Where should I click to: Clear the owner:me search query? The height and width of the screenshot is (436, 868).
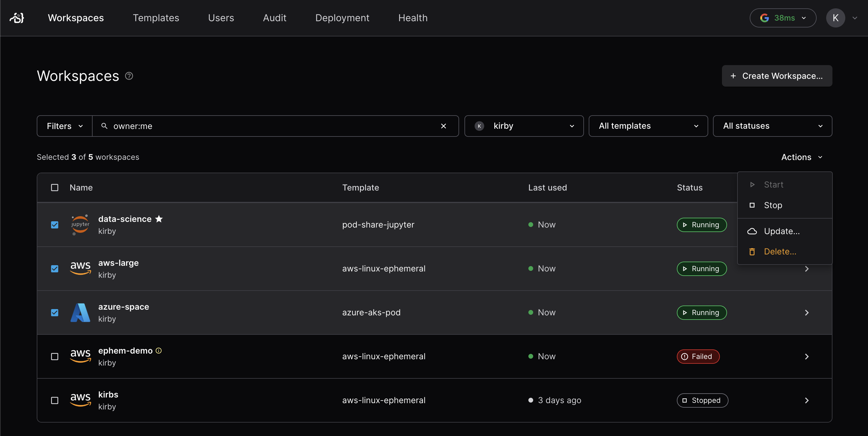point(444,126)
